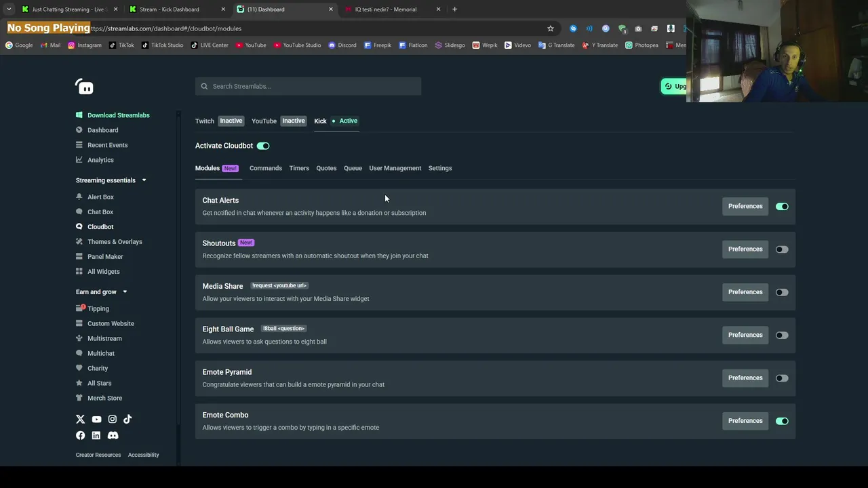The height and width of the screenshot is (488, 868).
Task: Toggle the Activate Cloudbot switch
Action: click(263, 146)
